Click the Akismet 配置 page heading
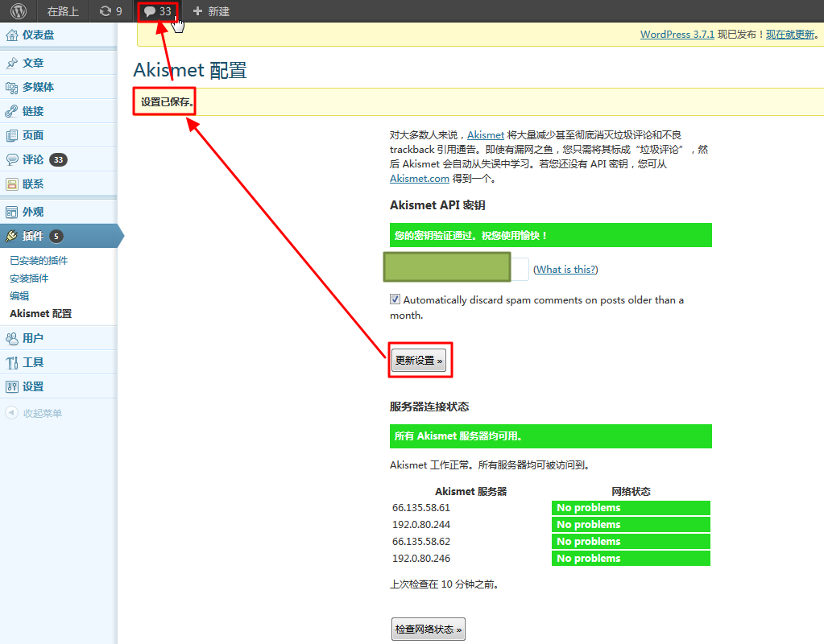This screenshot has height=644, width=824. click(190, 70)
